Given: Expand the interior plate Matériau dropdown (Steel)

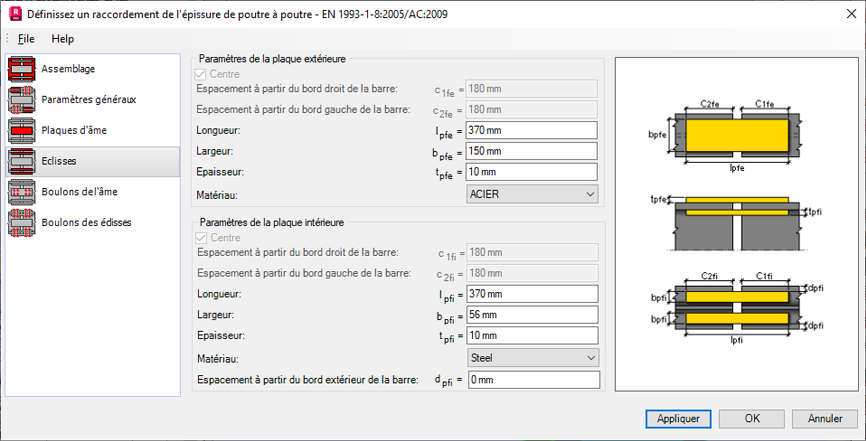Looking at the screenshot, I should point(533,358).
